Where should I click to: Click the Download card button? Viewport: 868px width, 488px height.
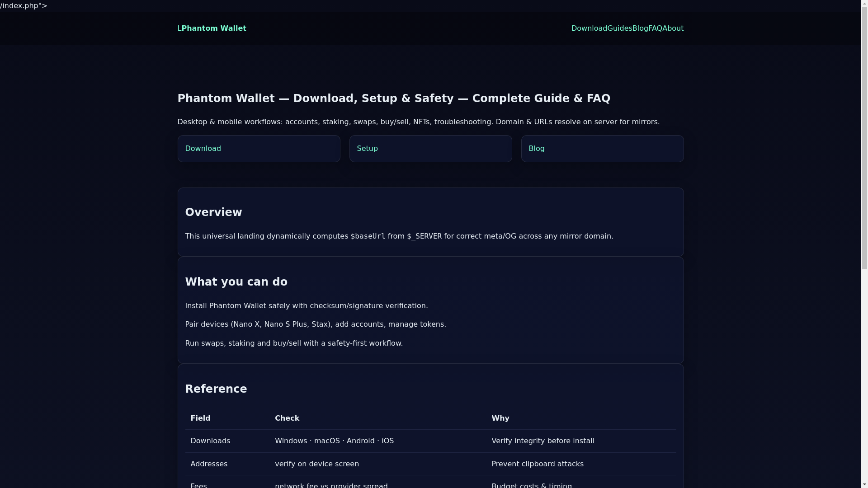pyautogui.click(x=259, y=149)
